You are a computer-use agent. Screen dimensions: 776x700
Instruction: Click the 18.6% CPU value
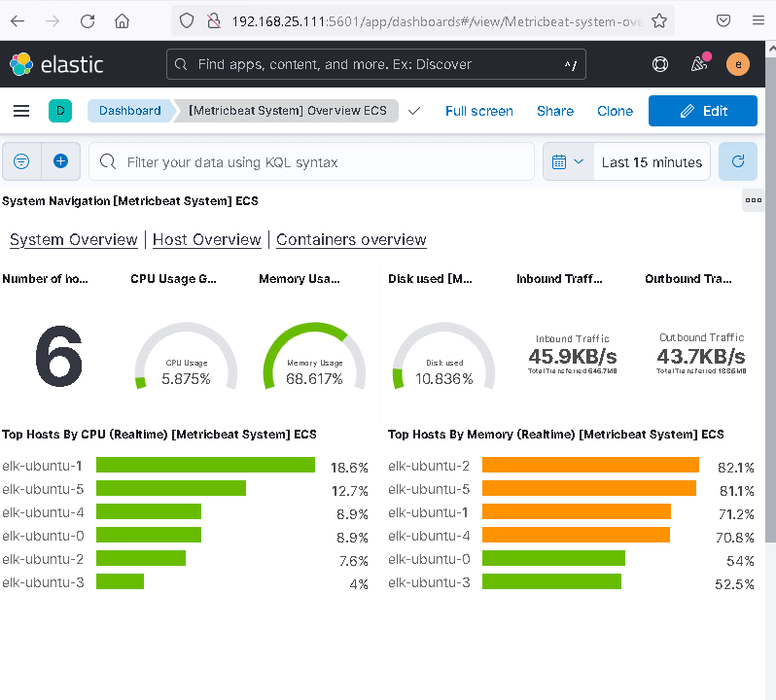349,468
